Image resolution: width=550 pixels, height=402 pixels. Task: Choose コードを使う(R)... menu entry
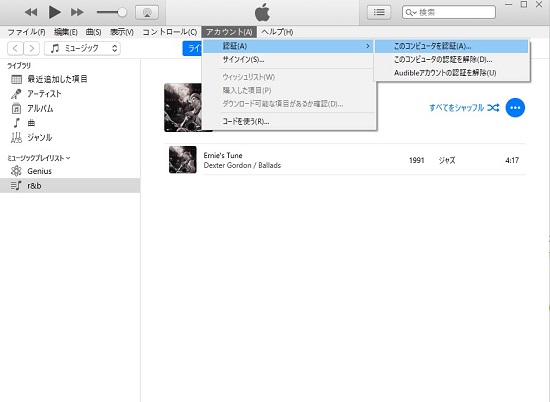pos(288,121)
